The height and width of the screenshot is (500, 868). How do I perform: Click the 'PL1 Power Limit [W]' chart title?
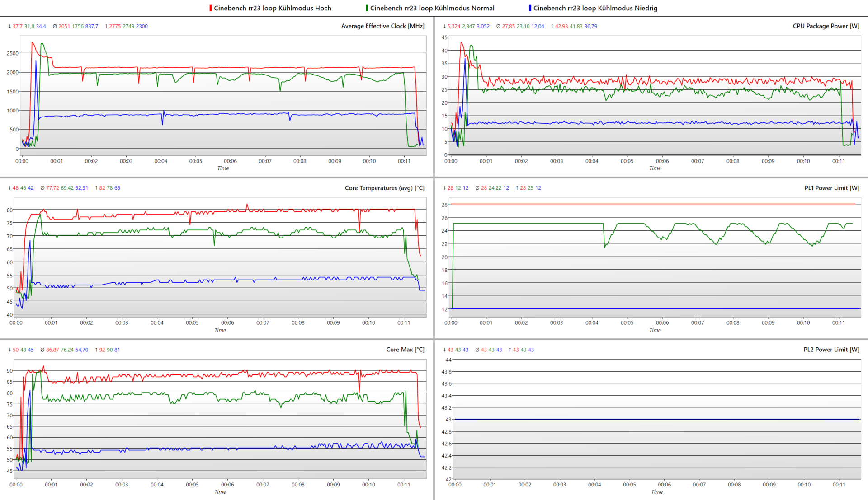click(x=832, y=188)
